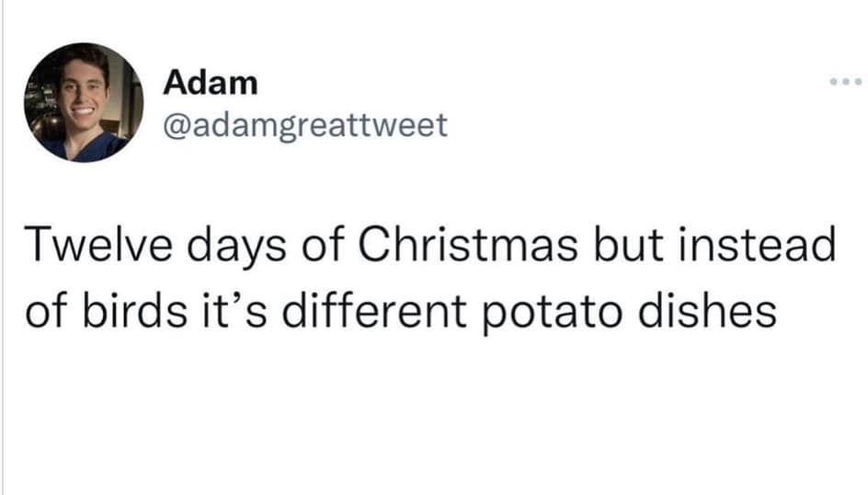Click the blank area below the tweet text
This screenshot has height=495, width=868.
tap(432, 414)
